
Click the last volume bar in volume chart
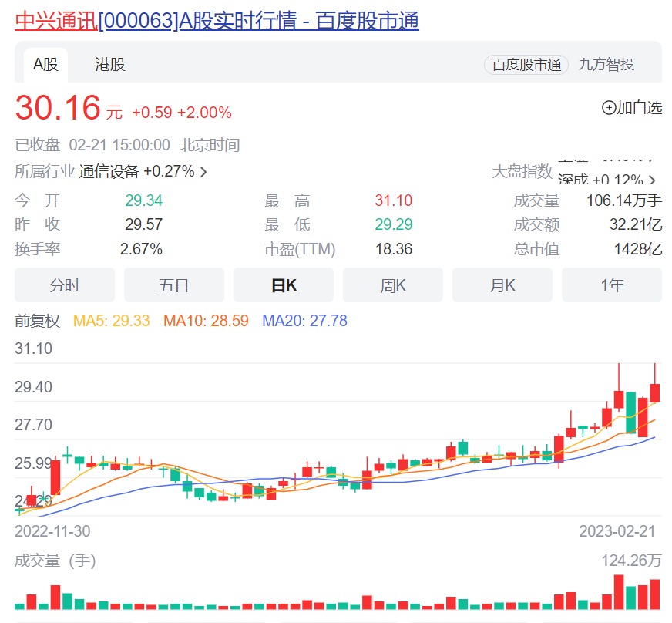[655, 594]
